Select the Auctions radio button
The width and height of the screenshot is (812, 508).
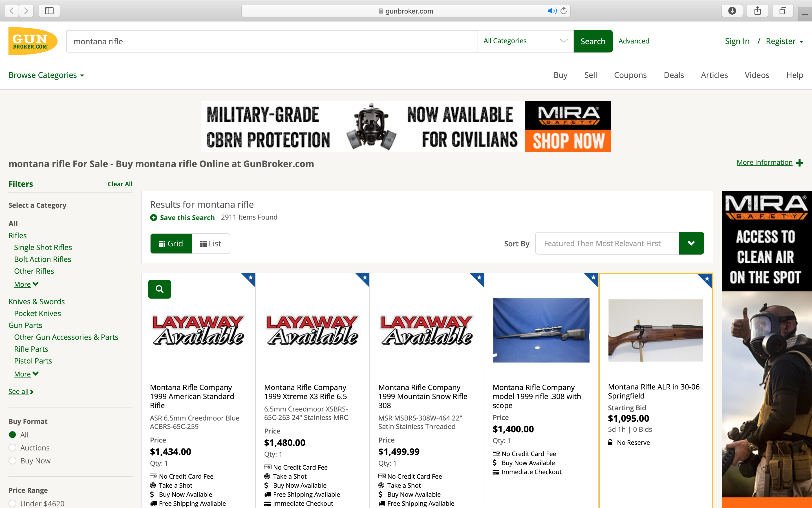click(12, 448)
